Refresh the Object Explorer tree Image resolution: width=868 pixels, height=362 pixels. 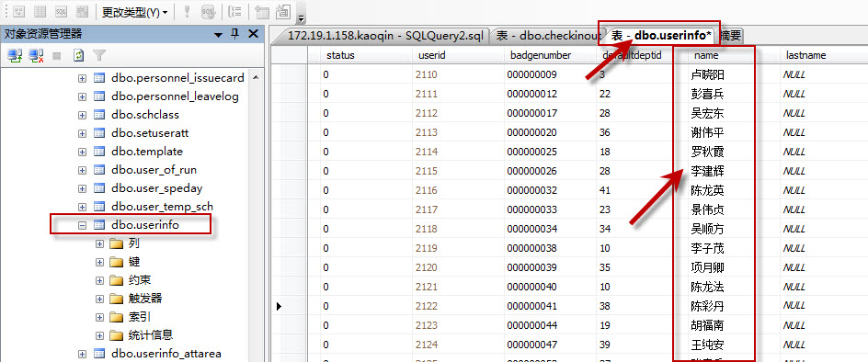(79, 55)
